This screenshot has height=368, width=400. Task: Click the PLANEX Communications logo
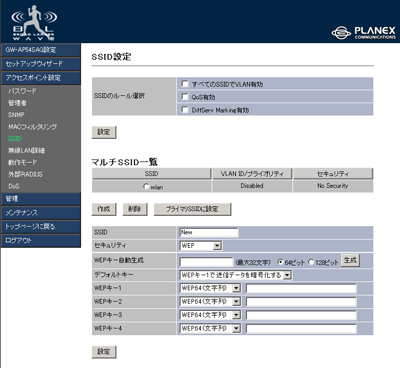pyautogui.click(x=363, y=33)
